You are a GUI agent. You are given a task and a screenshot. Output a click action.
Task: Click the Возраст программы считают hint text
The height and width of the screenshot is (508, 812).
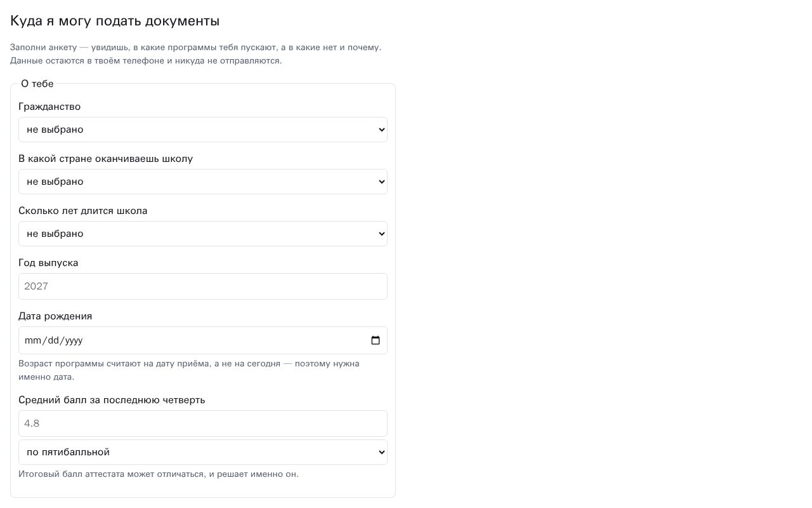point(189,370)
